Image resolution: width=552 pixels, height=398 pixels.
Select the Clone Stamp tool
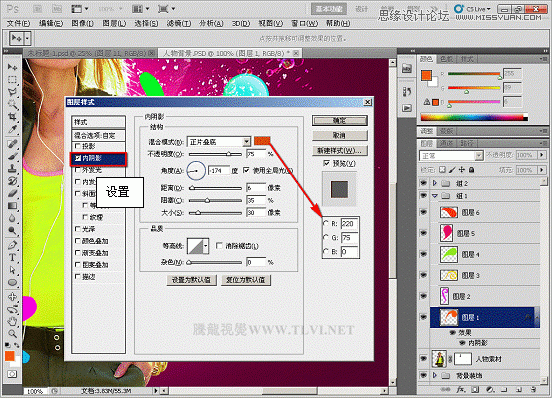click(x=12, y=168)
